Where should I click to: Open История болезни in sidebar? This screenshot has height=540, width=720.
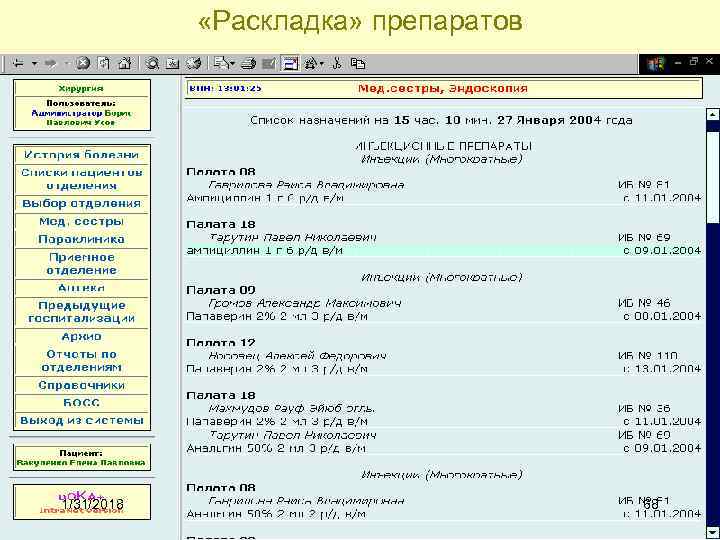82,155
